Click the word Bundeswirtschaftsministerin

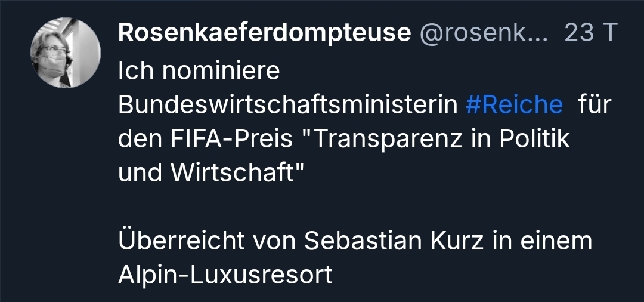click(287, 105)
